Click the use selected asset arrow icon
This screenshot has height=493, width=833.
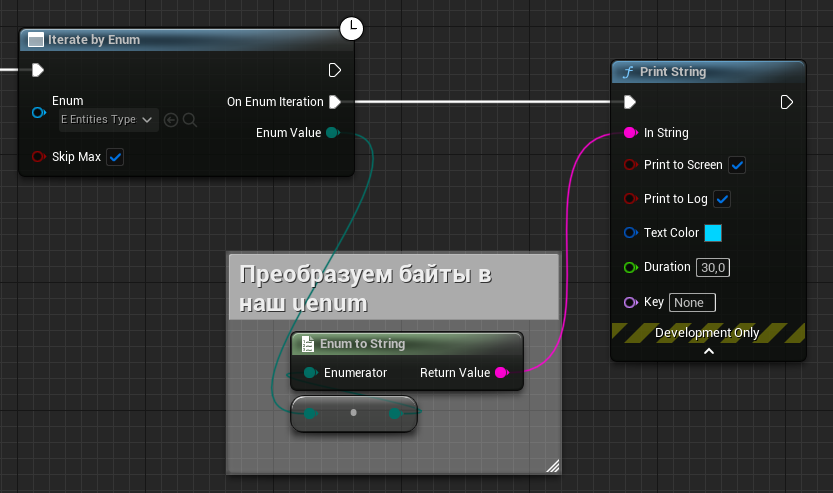pyautogui.click(x=171, y=120)
